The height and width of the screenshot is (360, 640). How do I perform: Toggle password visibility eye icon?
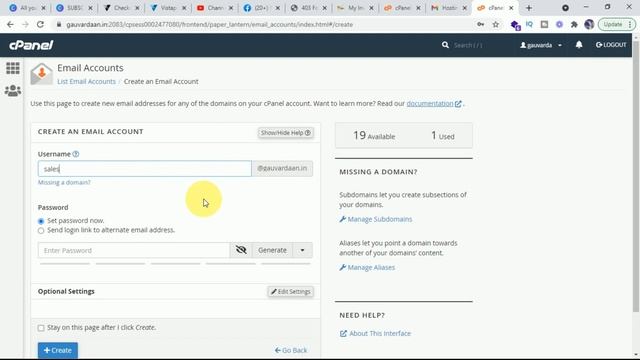click(x=241, y=250)
